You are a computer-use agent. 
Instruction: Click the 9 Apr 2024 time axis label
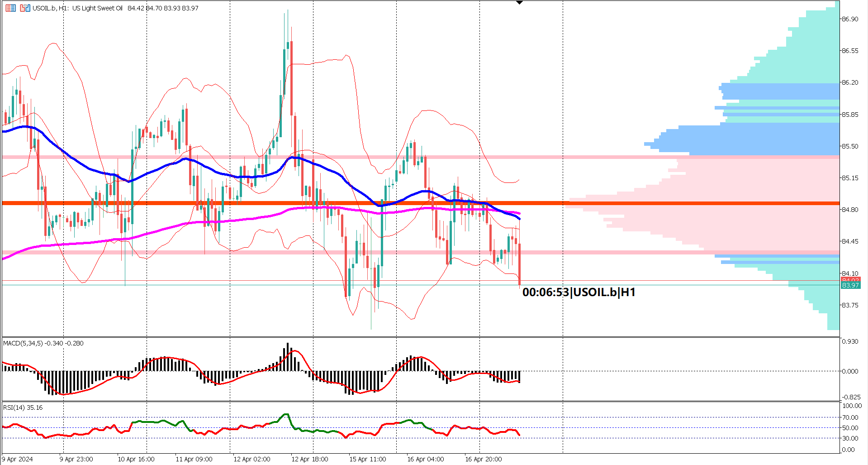tap(16, 459)
